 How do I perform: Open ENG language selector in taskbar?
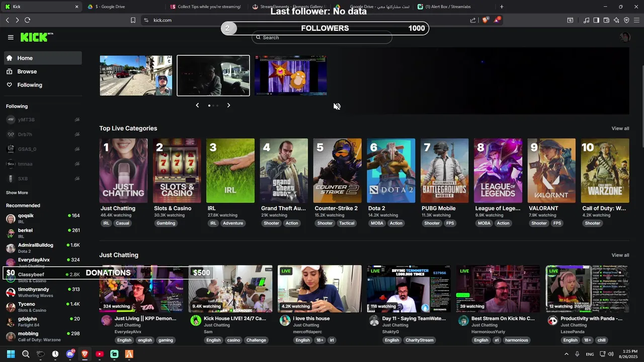[x=590, y=354]
